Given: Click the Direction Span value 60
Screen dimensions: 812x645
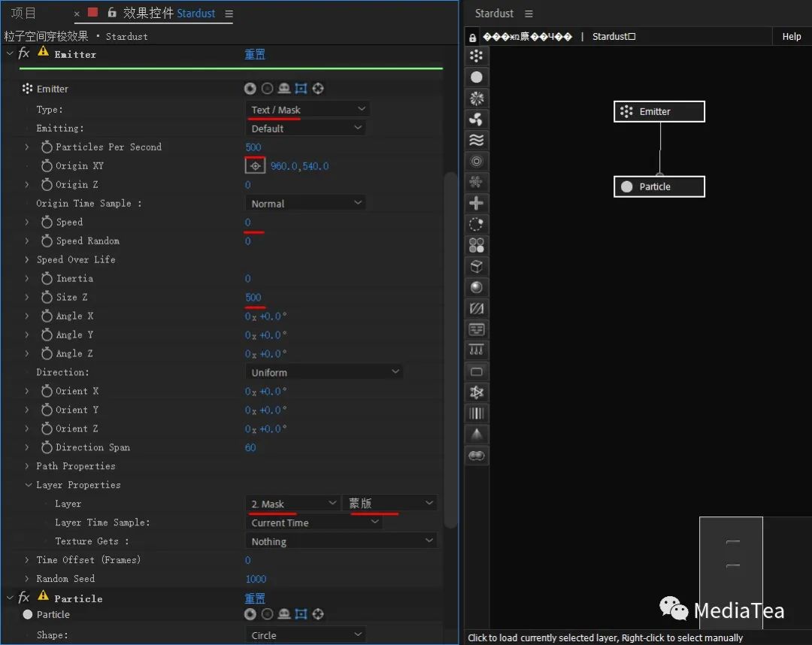Looking at the screenshot, I should pos(250,447).
